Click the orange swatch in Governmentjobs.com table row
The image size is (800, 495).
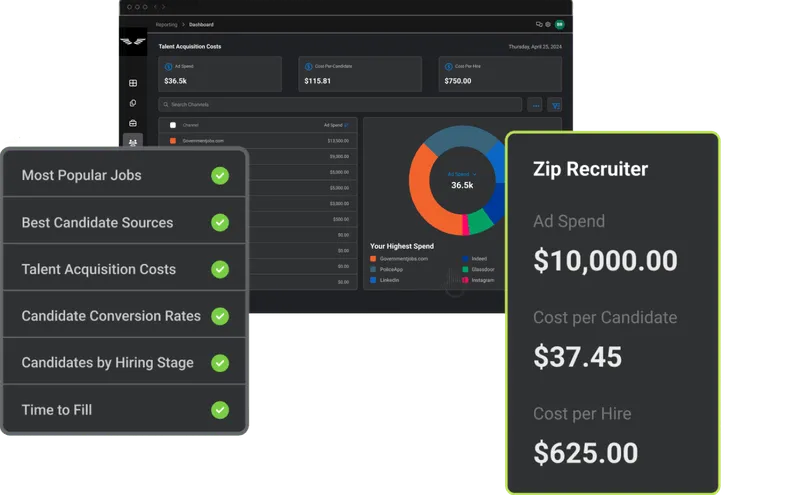(173, 141)
